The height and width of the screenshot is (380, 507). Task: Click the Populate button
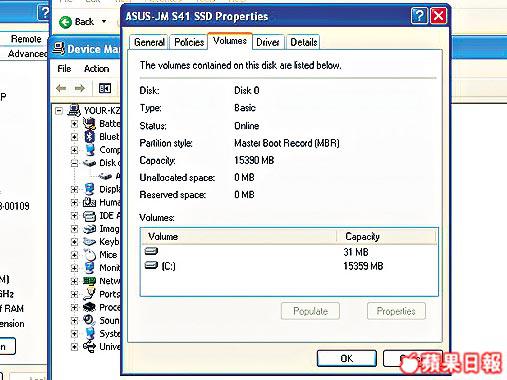coord(310,311)
